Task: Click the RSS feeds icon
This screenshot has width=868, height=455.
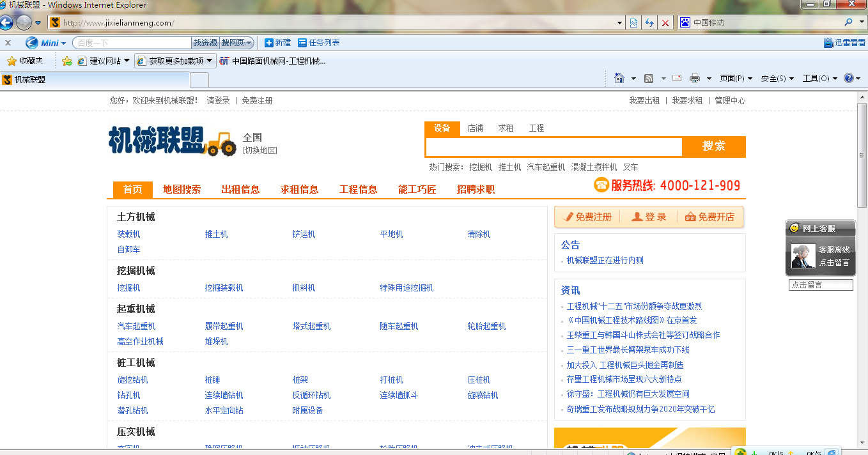Action: click(x=649, y=79)
